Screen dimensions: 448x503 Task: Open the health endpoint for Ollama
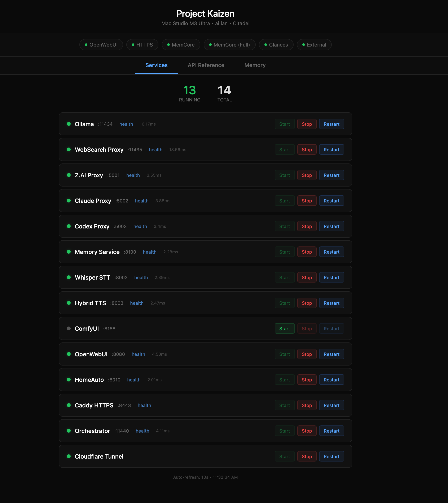pyautogui.click(x=126, y=124)
